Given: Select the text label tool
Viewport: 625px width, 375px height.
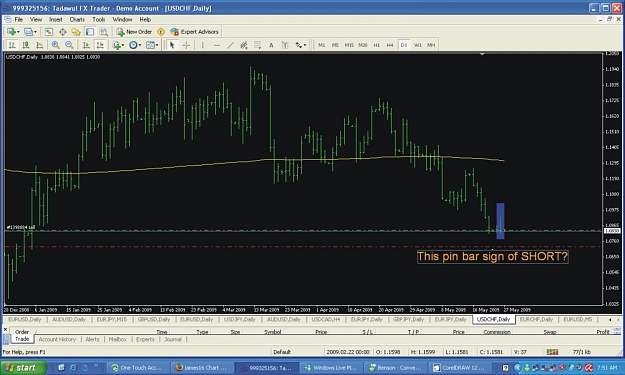Looking at the screenshot, I should 285,45.
